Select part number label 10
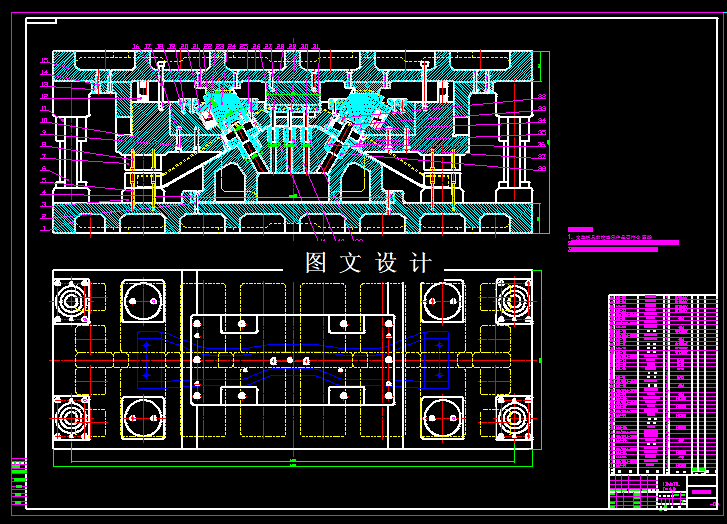 [45, 121]
